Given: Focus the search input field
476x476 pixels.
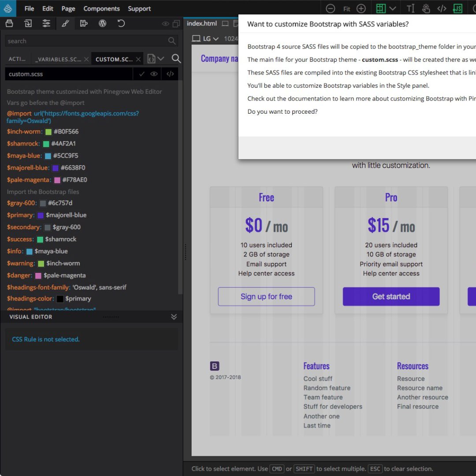Looking at the screenshot, I should pos(91,41).
